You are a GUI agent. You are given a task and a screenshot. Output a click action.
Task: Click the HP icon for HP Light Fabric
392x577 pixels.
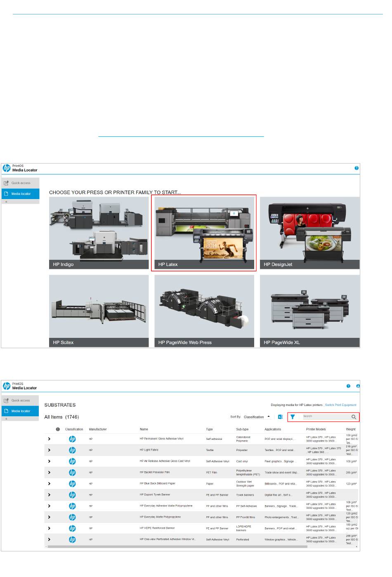click(x=72, y=450)
